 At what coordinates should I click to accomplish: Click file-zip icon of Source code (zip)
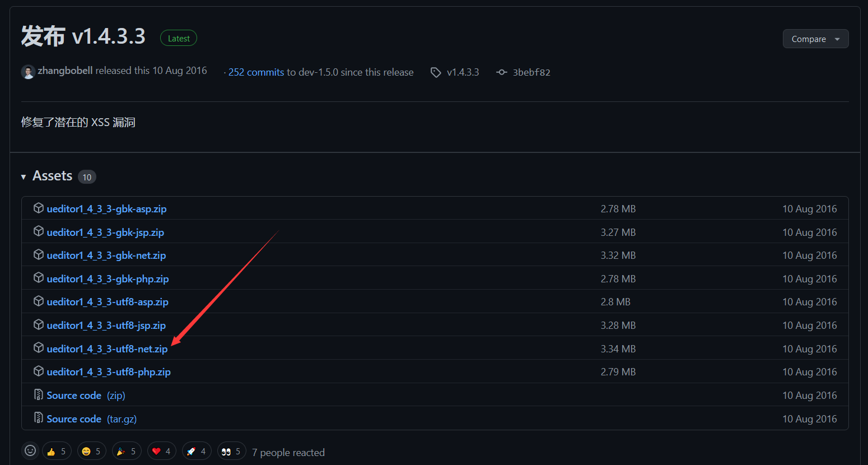39,394
